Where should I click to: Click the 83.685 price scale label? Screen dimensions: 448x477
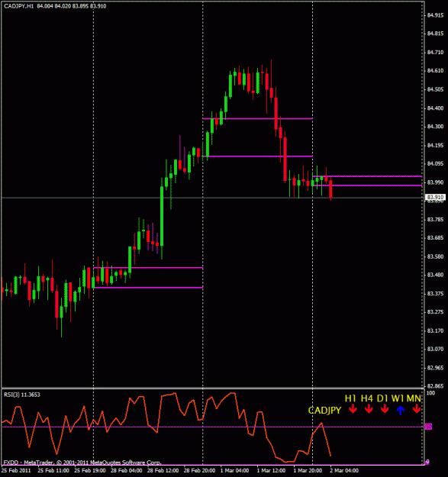point(435,237)
